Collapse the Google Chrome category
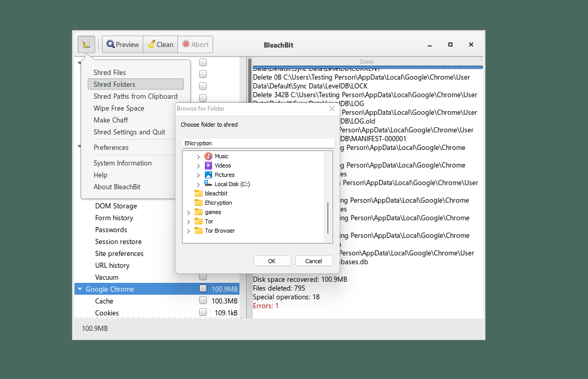The height and width of the screenshot is (379, 588). point(80,289)
